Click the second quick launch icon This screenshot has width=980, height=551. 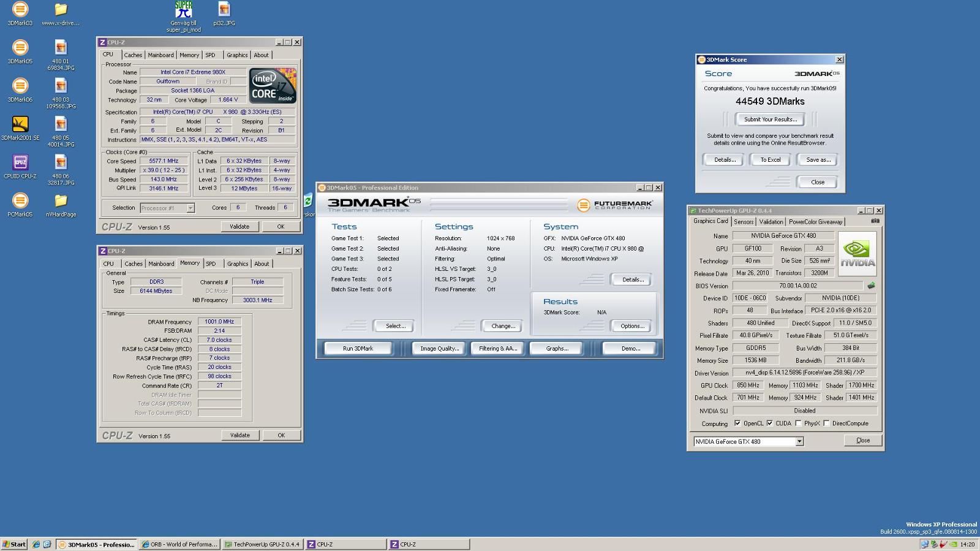(x=47, y=544)
